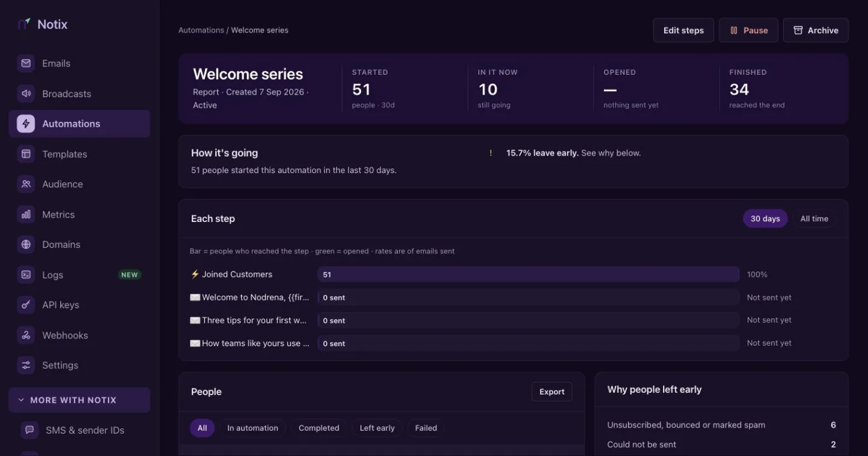Switch the step range to All time
Image resolution: width=868 pixels, height=456 pixels.
814,219
